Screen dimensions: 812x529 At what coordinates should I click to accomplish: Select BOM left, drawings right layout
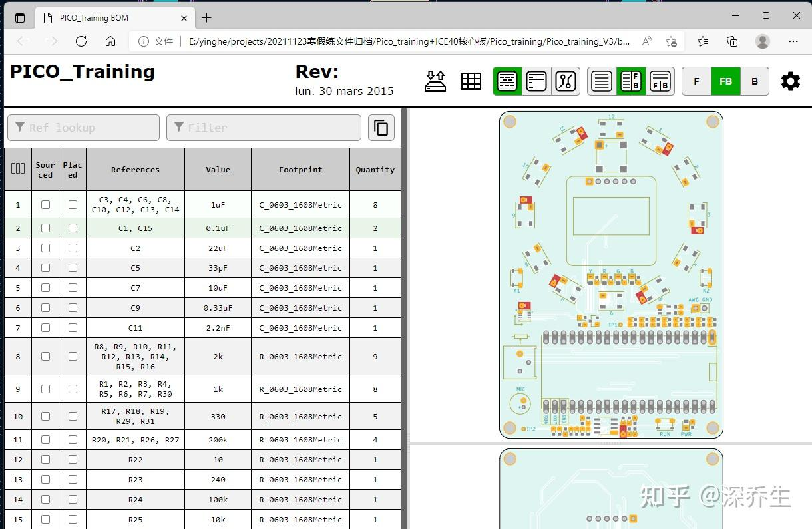(x=631, y=81)
